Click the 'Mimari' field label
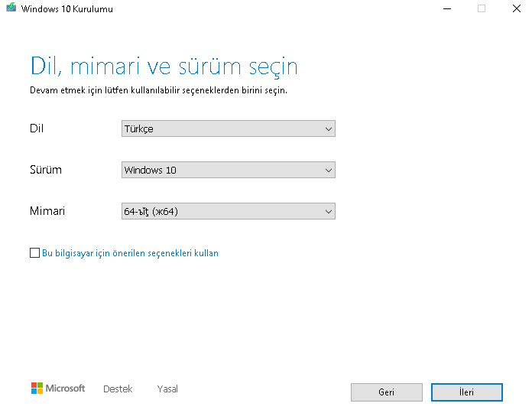The image size is (532, 413). [x=47, y=211]
